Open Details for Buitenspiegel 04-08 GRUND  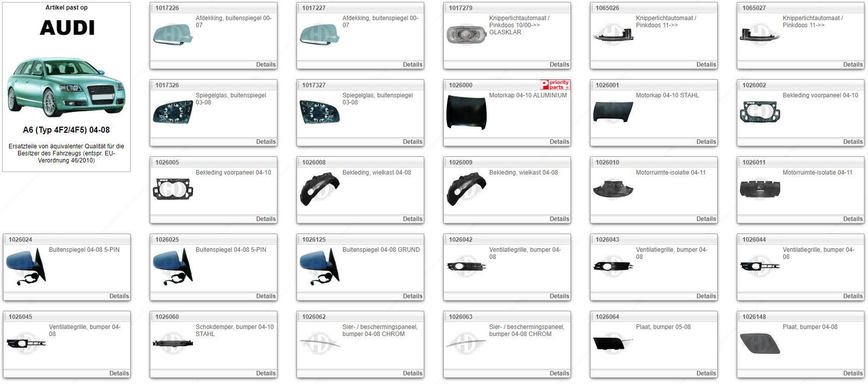(x=413, y=296)
